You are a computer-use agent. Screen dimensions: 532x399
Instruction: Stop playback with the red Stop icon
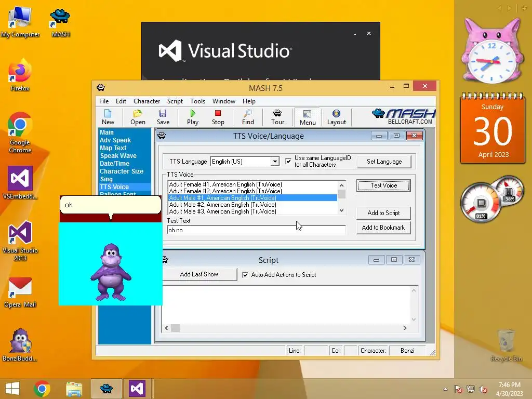(x=218, y=117)
